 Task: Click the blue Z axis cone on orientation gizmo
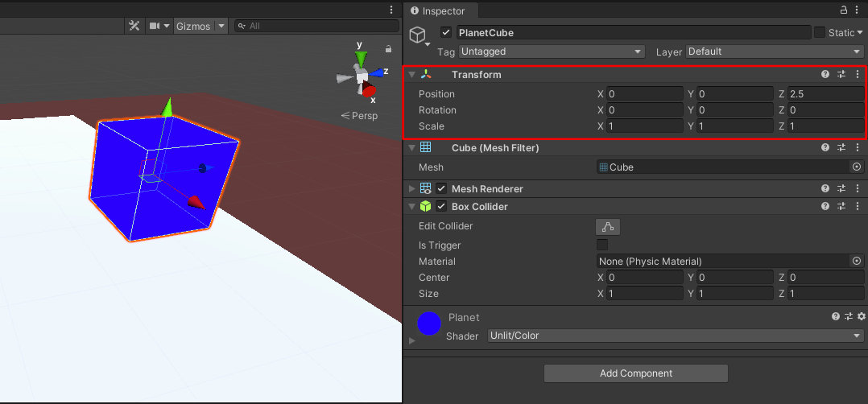pos(377,72)
